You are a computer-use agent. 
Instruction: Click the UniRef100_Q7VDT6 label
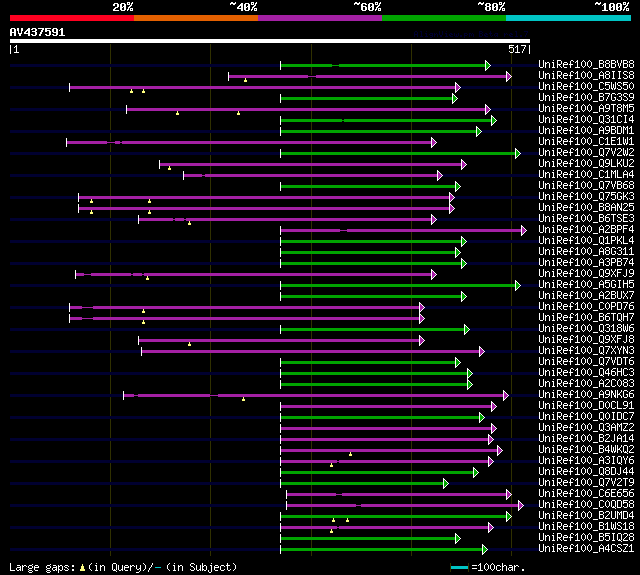pos(586,362)
